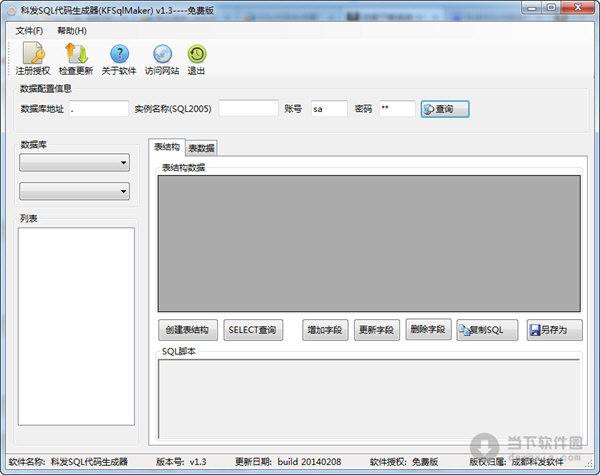
Task: Focus the 账号 field containing sa
Action: (329, 109)
